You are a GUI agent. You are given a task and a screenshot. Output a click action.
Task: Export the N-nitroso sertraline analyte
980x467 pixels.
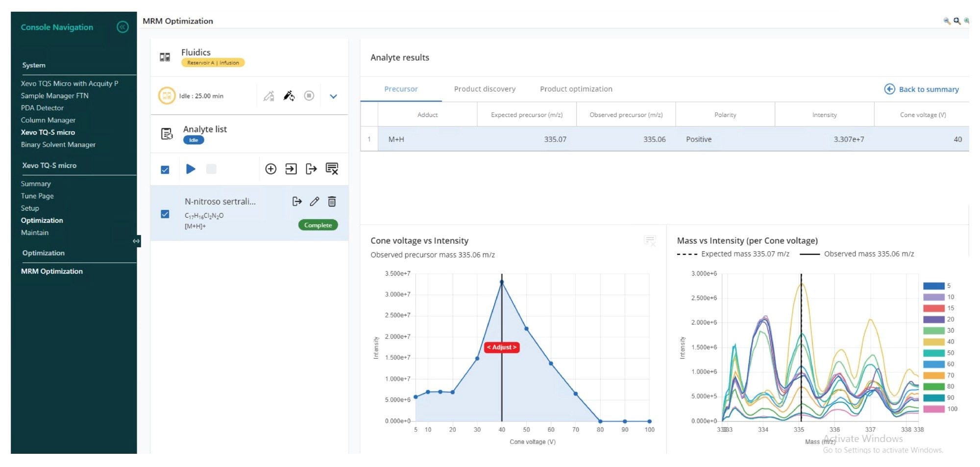[297, 201]
